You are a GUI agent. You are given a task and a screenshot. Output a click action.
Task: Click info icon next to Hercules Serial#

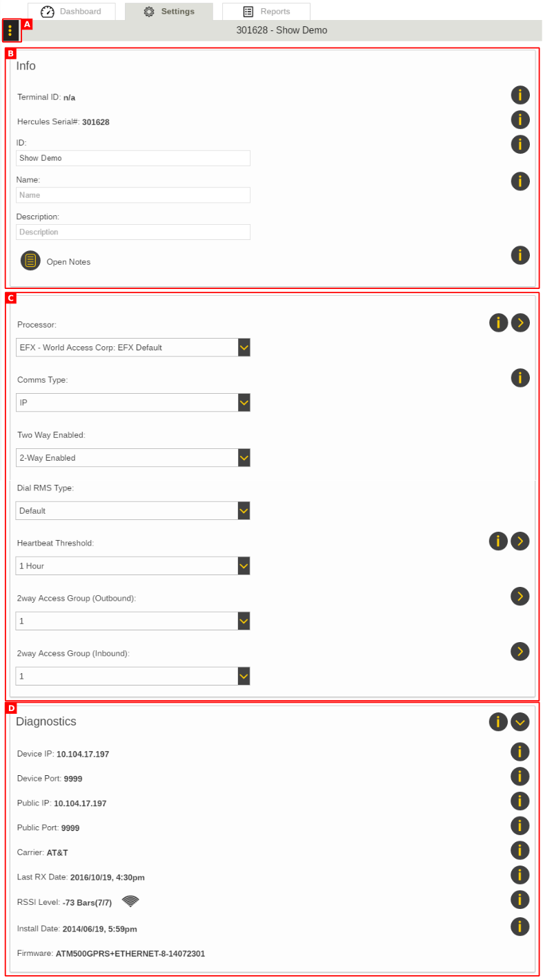point(520,119)
